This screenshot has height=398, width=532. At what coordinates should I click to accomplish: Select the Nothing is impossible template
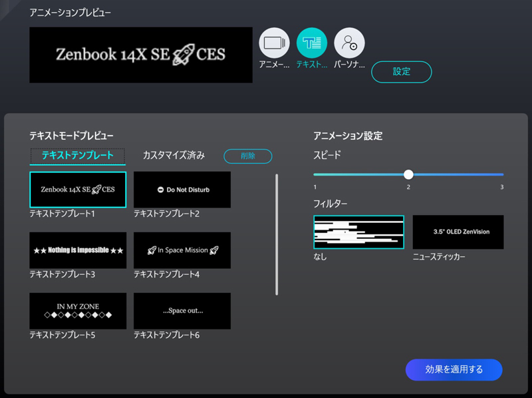(77, 250)
